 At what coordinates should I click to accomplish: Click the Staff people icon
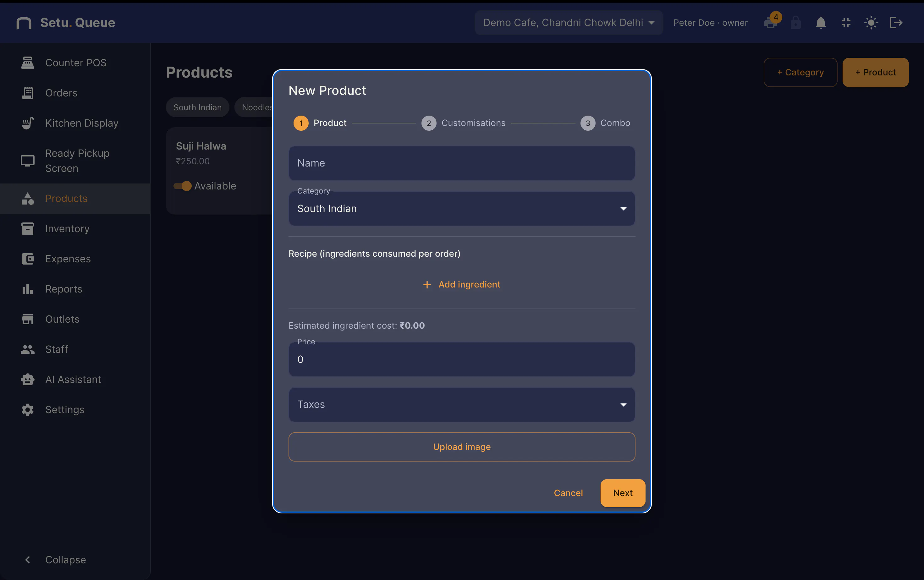[28, 349]
